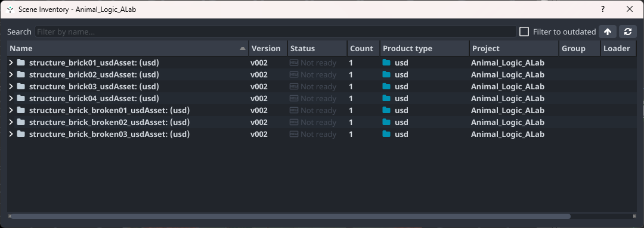Click folder icon of structure_brick03_usdAsset row
Image resolution: width=644 pixels, height=228 pixels.
point(21,86)
